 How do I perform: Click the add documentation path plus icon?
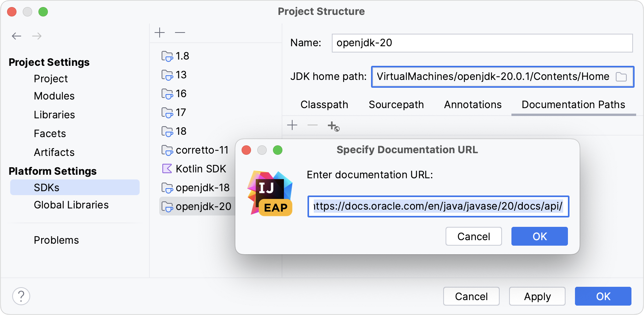292,125
